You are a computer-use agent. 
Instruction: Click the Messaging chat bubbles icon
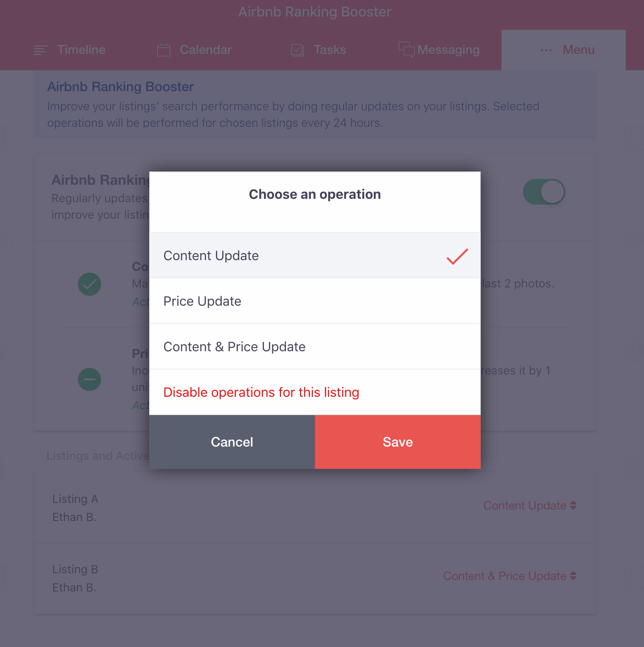click(406, 49)
